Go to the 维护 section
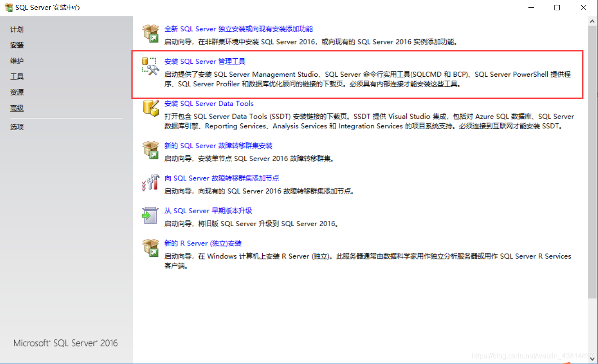The width and height of the screenshot is (598, 364). [17, 61]
